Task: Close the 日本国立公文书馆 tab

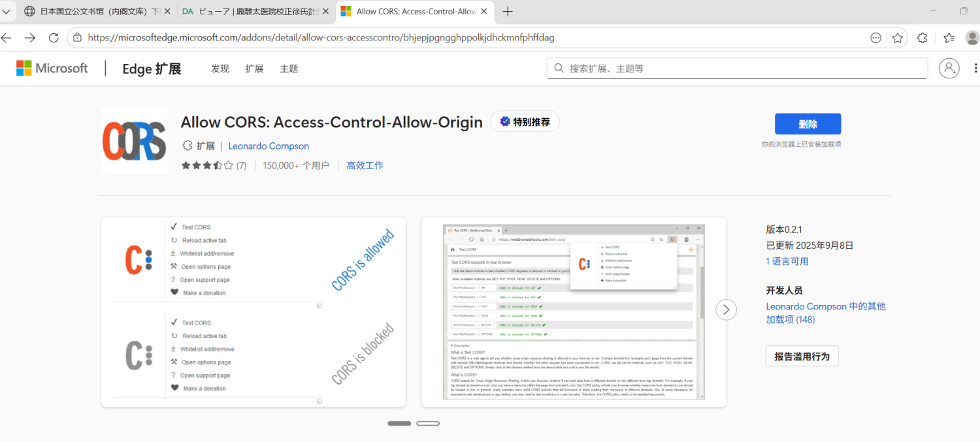Action: pyautogui.click(x=167, y=11)
